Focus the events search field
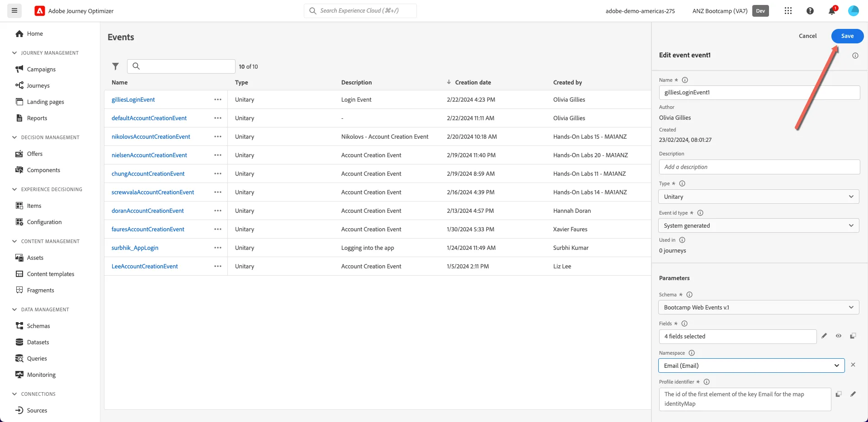 click(181, 66)
